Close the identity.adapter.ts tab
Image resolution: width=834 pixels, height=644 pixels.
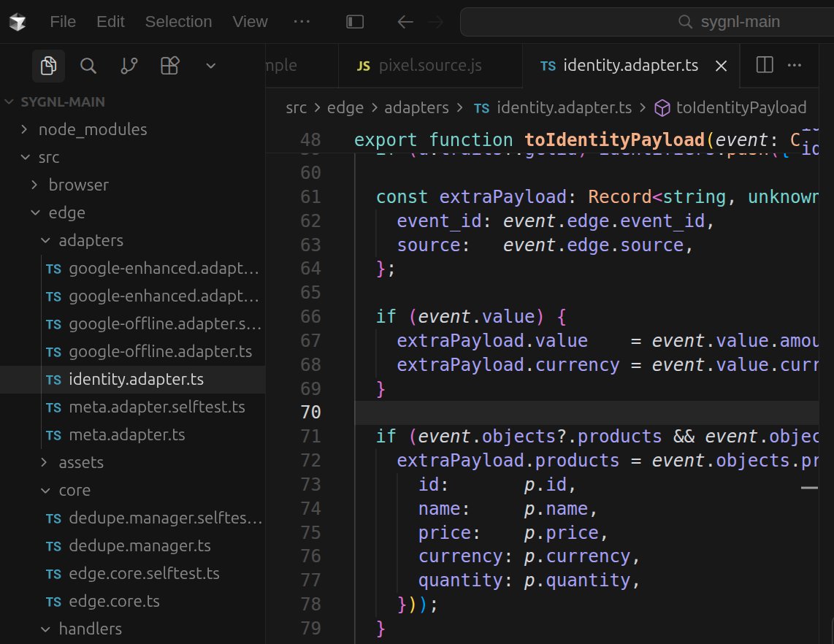pyautogui.click(x=722, y=66)
